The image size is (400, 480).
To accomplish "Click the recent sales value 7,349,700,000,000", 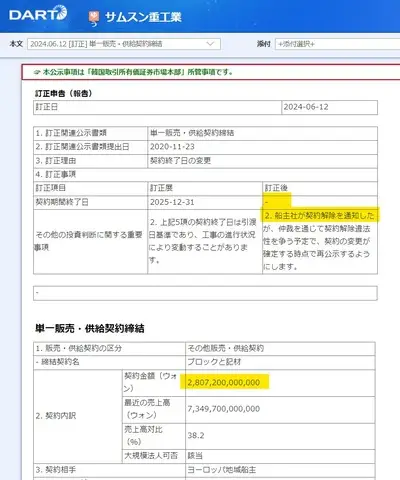I will point(224,409).
